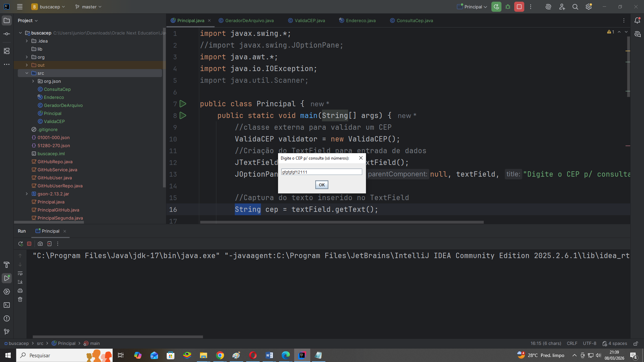Open the Debug bug icon in toolbar
Screen dimensions: 644x362
[x=508, y=7]
